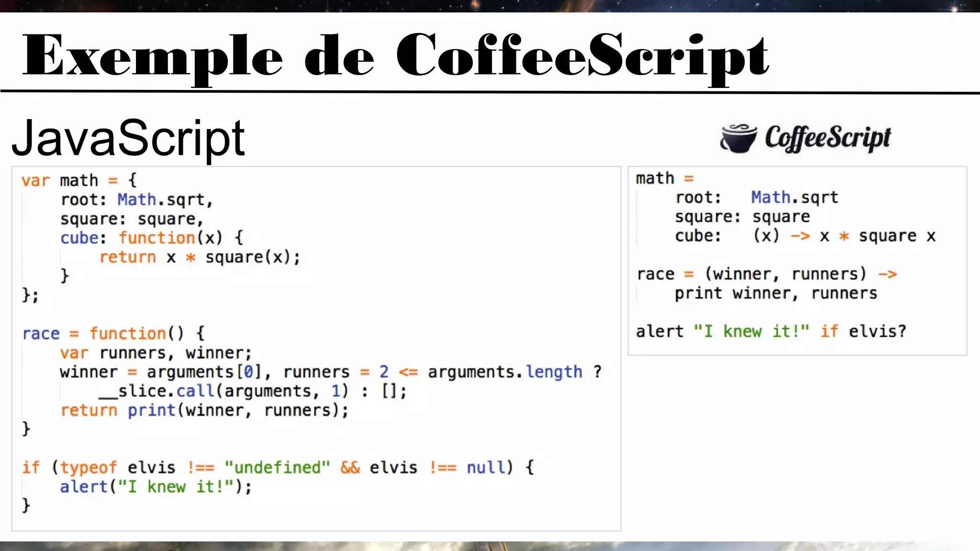Click '__slice.call(arguments, 1) : [];' line
980x551 pixels.
253,391
